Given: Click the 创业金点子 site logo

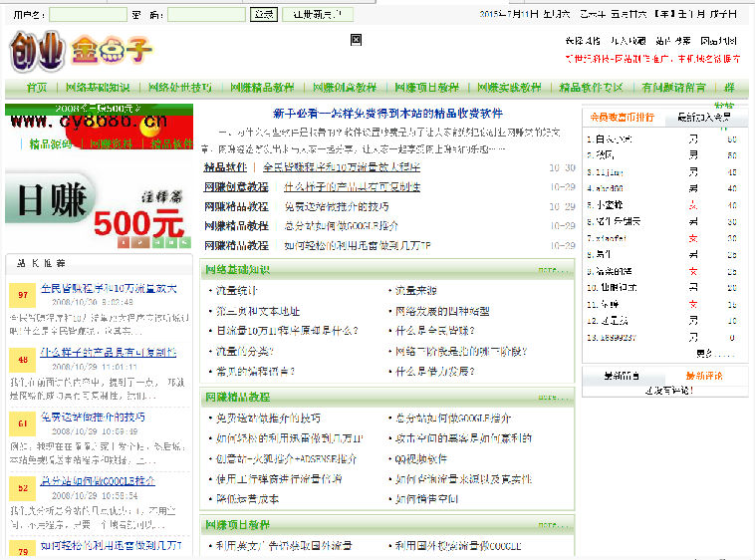Looking at the screenshot, I should 81,51.
